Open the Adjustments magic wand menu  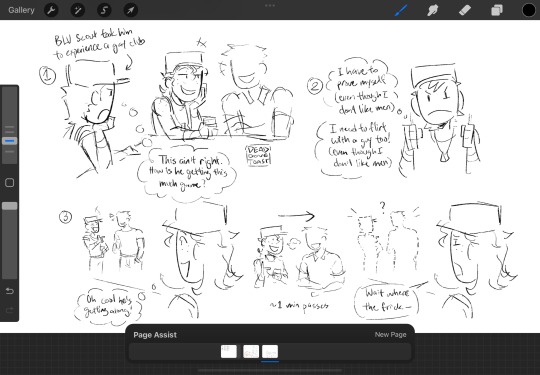[78, 10]
